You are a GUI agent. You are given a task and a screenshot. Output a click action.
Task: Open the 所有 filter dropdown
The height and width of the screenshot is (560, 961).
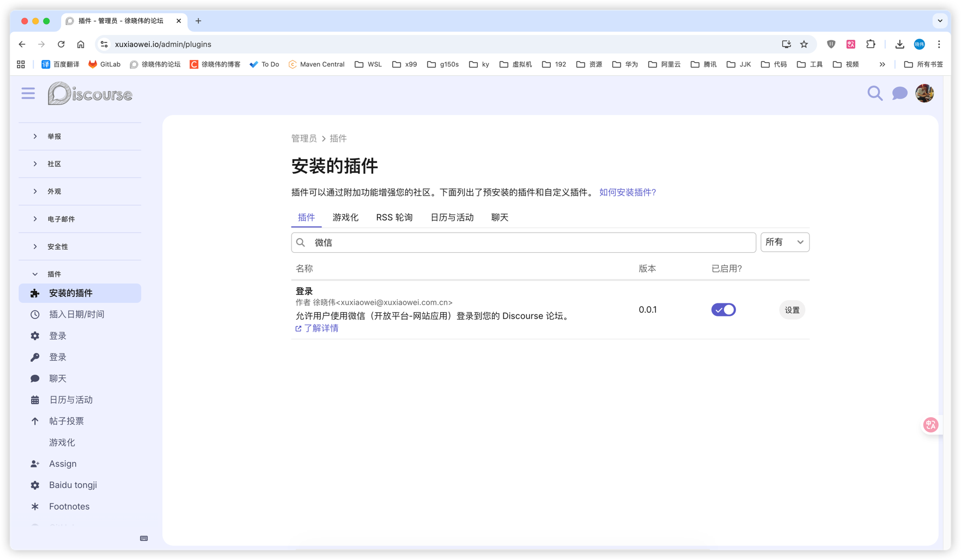click(784, 242)
